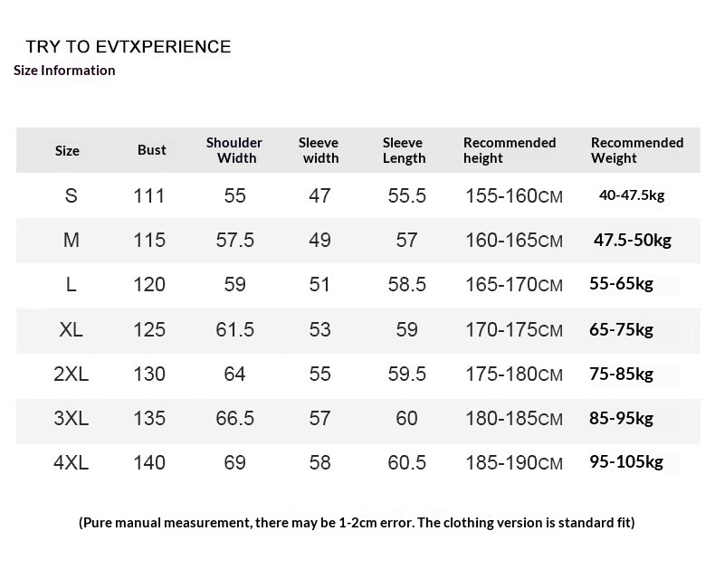Click the '2XL' size row label
The height and width of the screenshot is (588, 715).
(x=71, y=374)
